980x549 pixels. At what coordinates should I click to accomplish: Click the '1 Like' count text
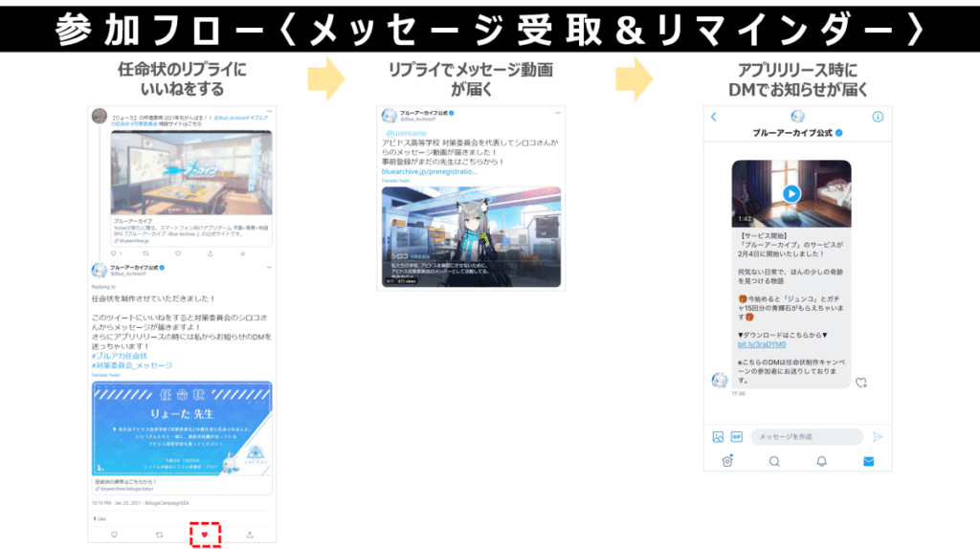pos(100,519)
